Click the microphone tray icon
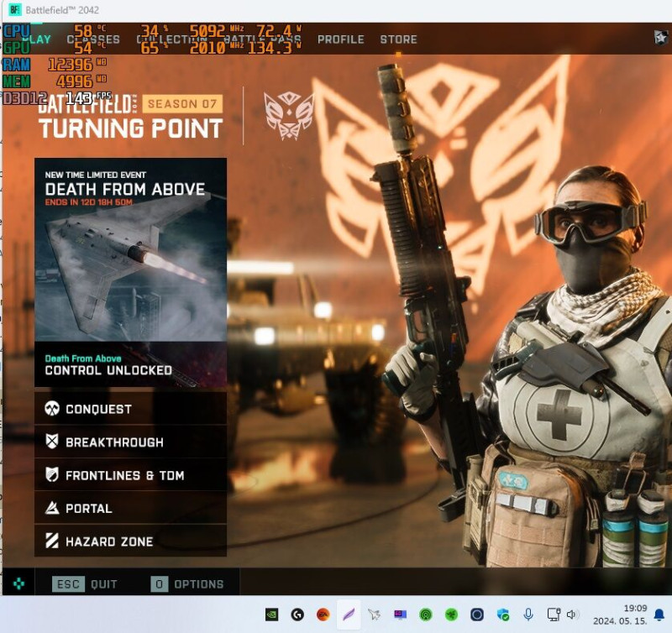672x633 pixels. (528, 615)
